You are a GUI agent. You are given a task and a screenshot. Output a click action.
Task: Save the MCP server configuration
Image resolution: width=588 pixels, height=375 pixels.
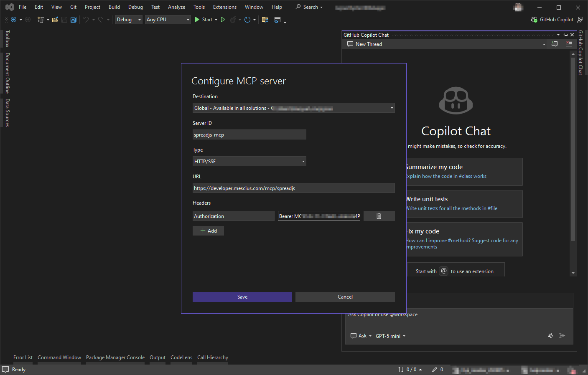(242, 297)
